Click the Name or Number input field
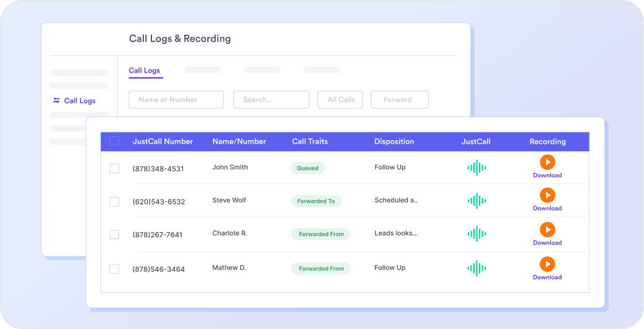The image size is (644, 329). 176,100
